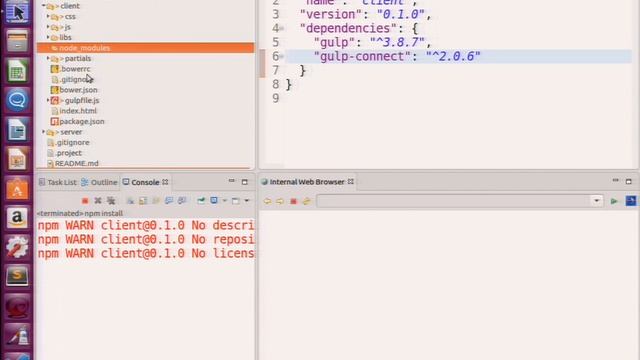Open System Settings from the dock
640x360 pixels.
pyautogui.click(x=17, y=247)
